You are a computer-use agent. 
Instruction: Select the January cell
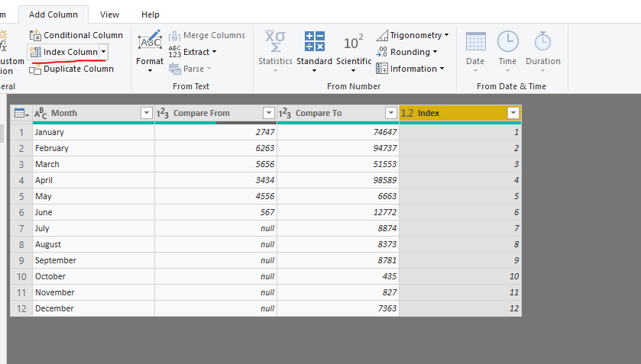coord(93,132)
